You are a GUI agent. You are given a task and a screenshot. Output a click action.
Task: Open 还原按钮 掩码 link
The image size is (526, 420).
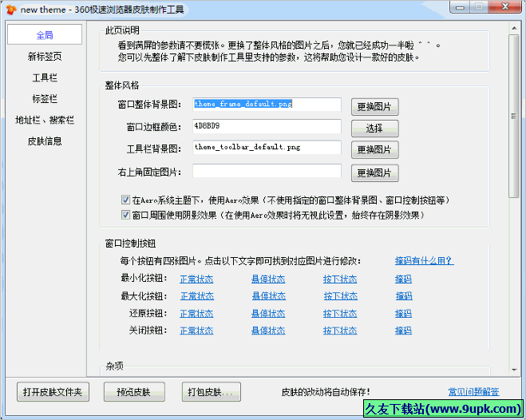click(x=403, y=314)
